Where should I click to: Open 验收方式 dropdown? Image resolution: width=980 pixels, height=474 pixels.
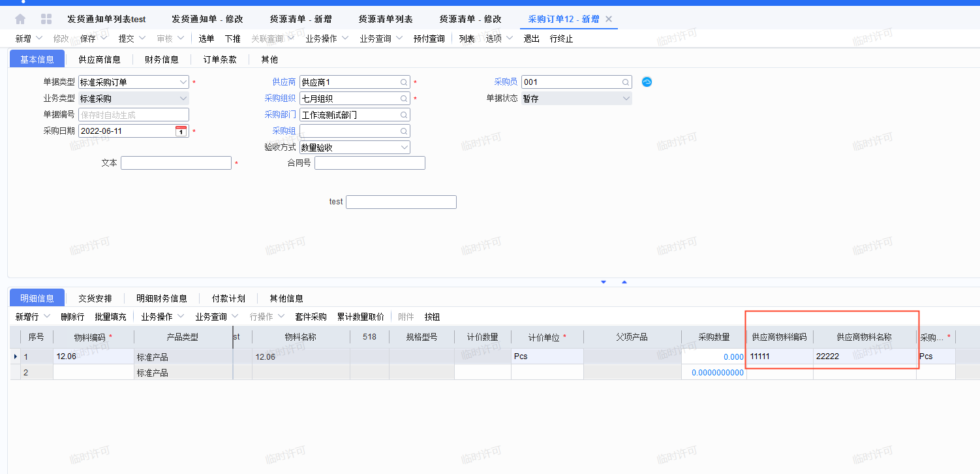405,148
